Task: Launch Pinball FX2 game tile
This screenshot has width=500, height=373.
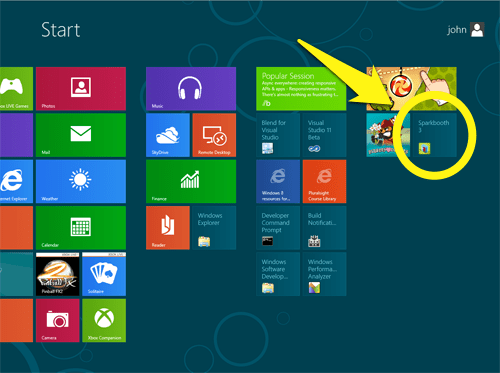Action: 58,274
